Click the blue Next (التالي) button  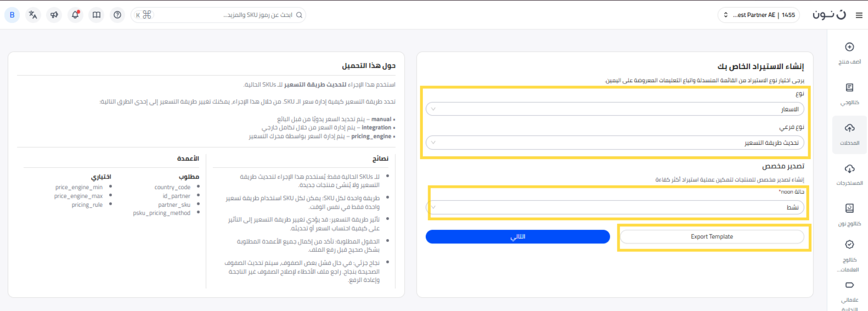[x=518, y=237]
